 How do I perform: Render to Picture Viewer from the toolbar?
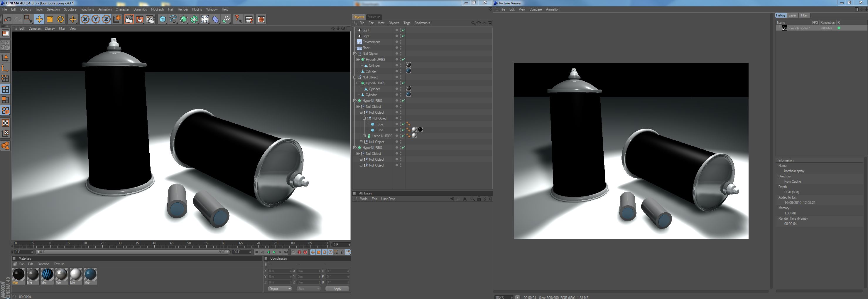tap(139, 19)
